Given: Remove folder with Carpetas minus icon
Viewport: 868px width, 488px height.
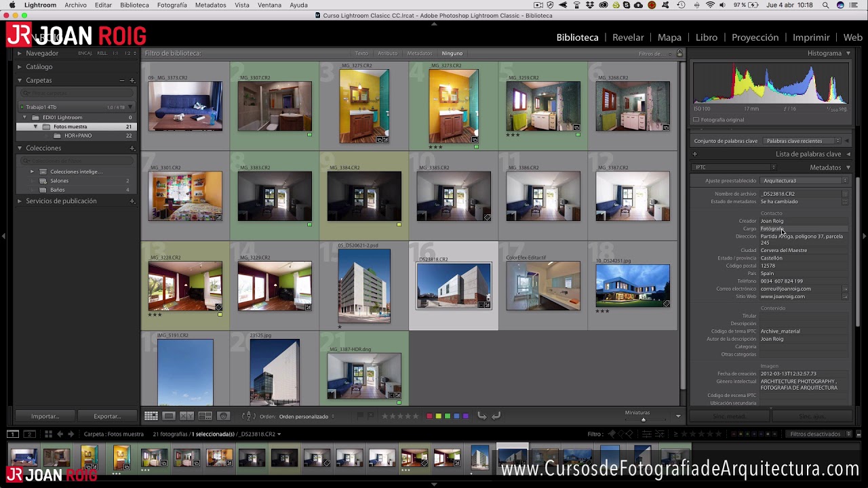Looking at the screenshot, I should [x=122, y=81].
